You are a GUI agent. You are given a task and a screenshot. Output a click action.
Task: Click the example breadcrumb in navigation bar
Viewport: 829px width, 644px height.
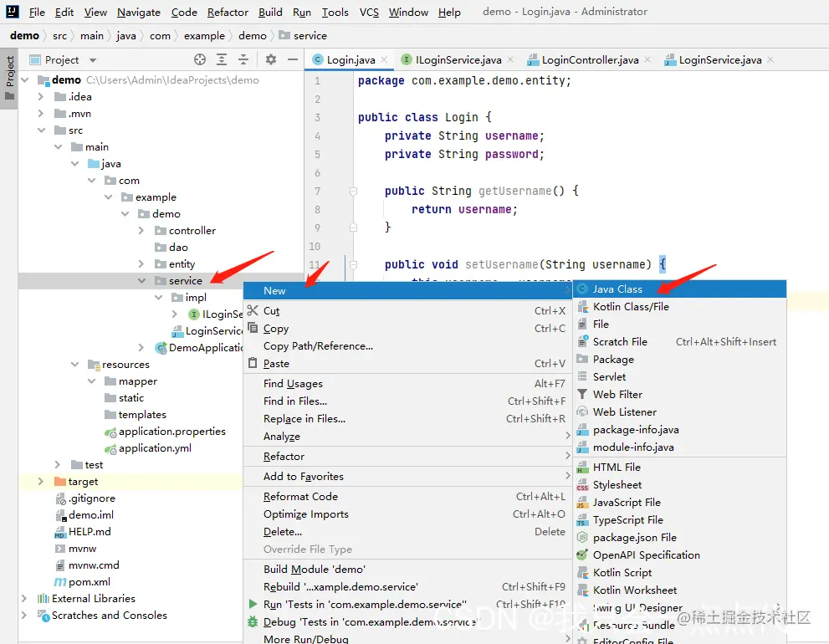(x=204, y=35)
